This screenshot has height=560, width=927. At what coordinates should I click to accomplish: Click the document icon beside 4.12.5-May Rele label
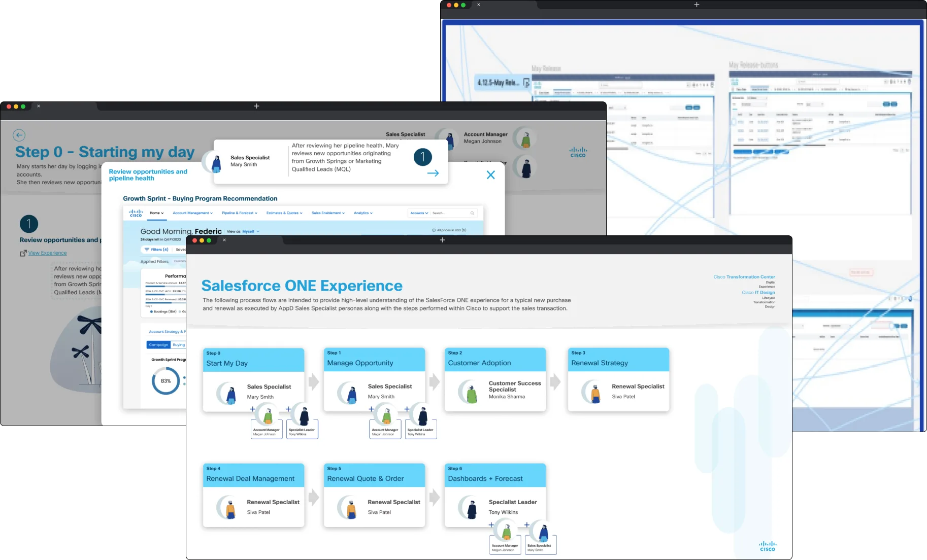click(x=526, y=83)
